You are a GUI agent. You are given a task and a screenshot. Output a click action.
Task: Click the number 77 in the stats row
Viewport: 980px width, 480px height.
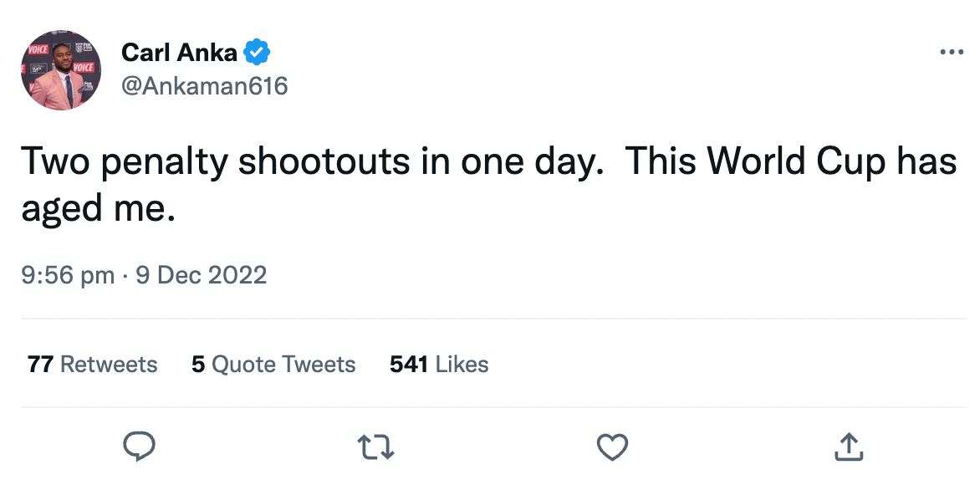40,365
